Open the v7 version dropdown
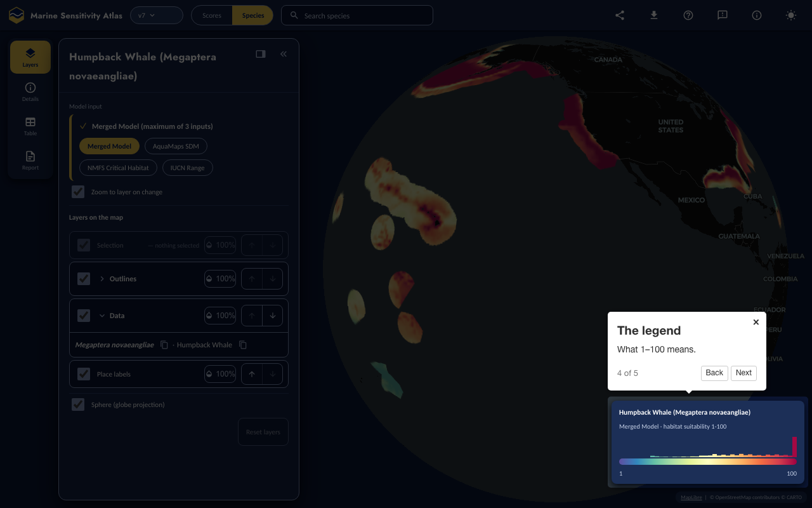This screenshot has width=812, height=508. tap(157, 15)
